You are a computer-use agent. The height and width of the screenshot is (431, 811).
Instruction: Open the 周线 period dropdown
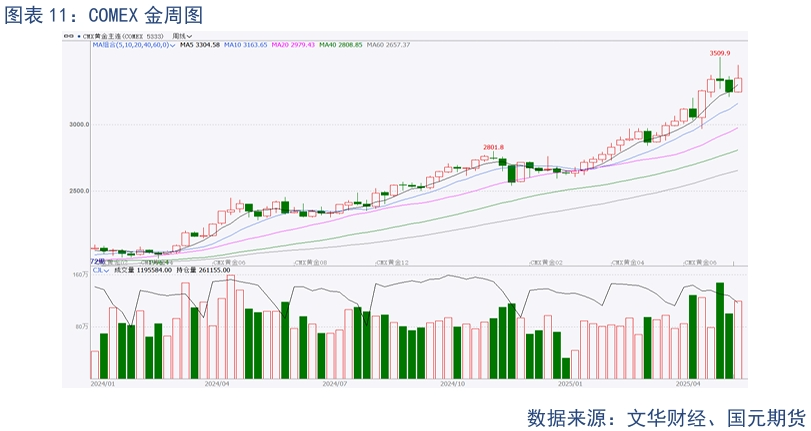(183, 36)
